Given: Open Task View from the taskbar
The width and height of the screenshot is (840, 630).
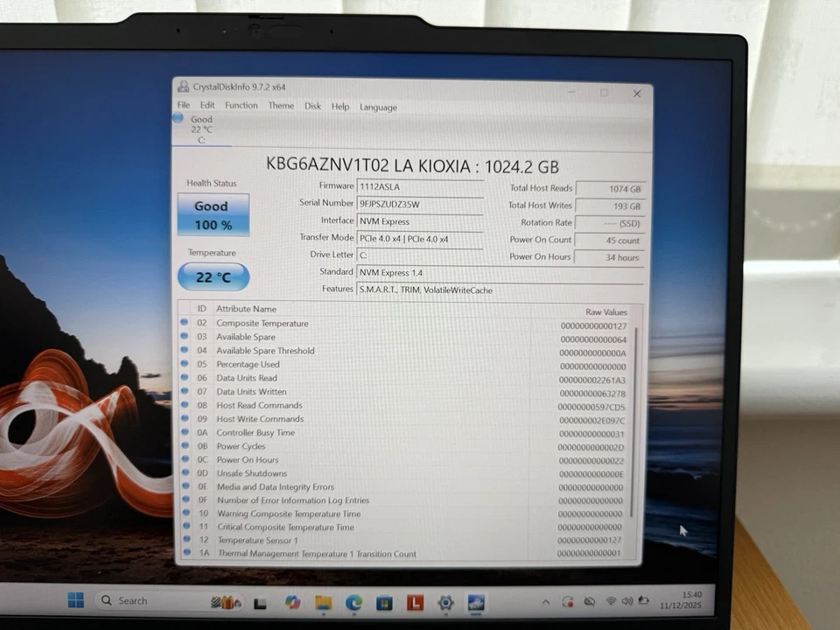Looking at the screenshot, I should [261, 603].
